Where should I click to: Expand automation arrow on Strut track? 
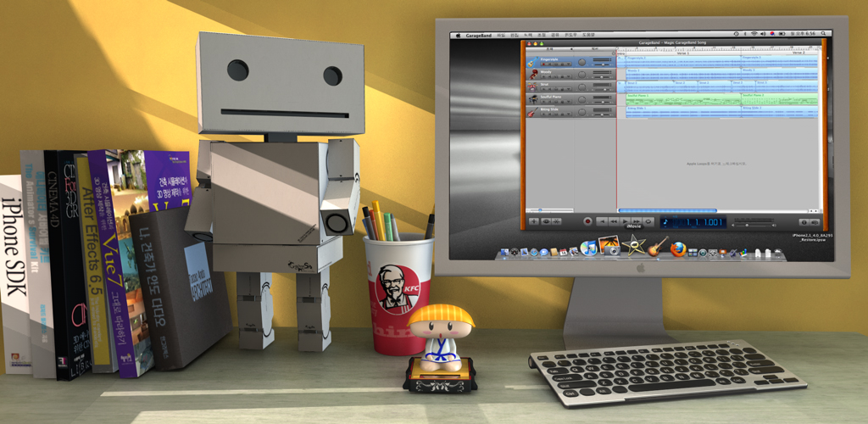click(x=569, y=89)
